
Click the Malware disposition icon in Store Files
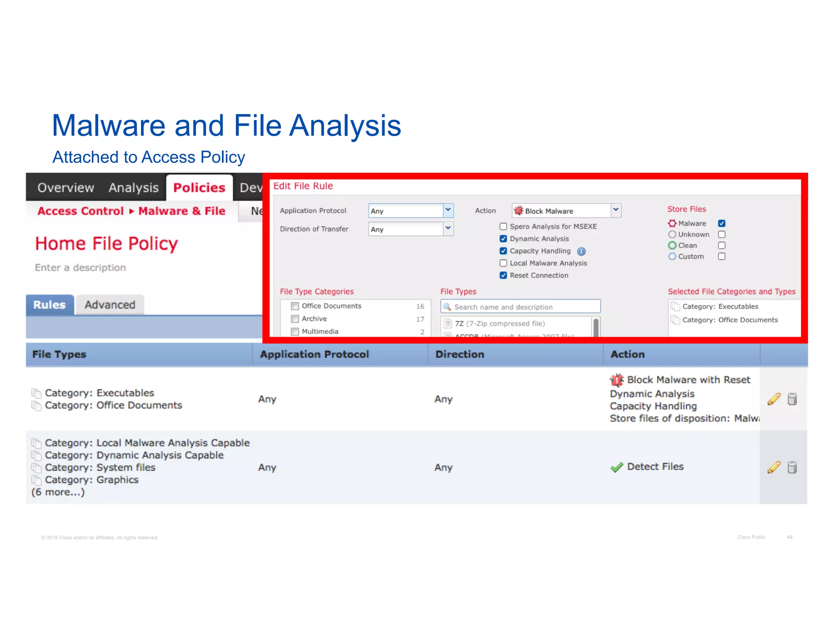pyautogui.click(x=672, y=223)
